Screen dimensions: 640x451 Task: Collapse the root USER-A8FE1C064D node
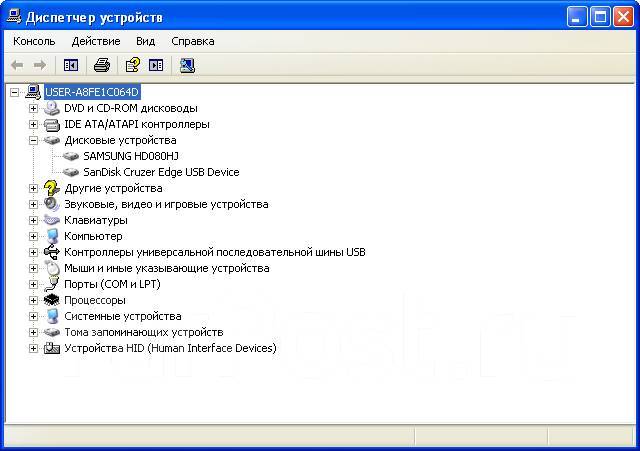coord(14,92)
